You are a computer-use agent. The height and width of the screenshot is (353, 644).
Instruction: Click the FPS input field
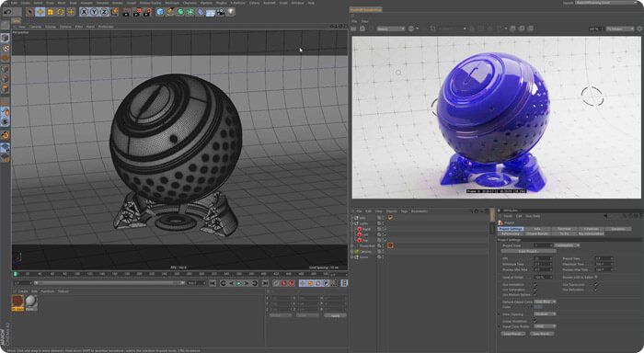pyautogui.click(x=543, y=258)
